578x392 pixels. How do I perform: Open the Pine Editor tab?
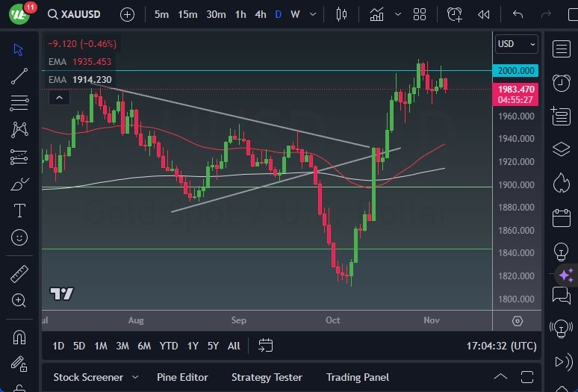[182, 377]
